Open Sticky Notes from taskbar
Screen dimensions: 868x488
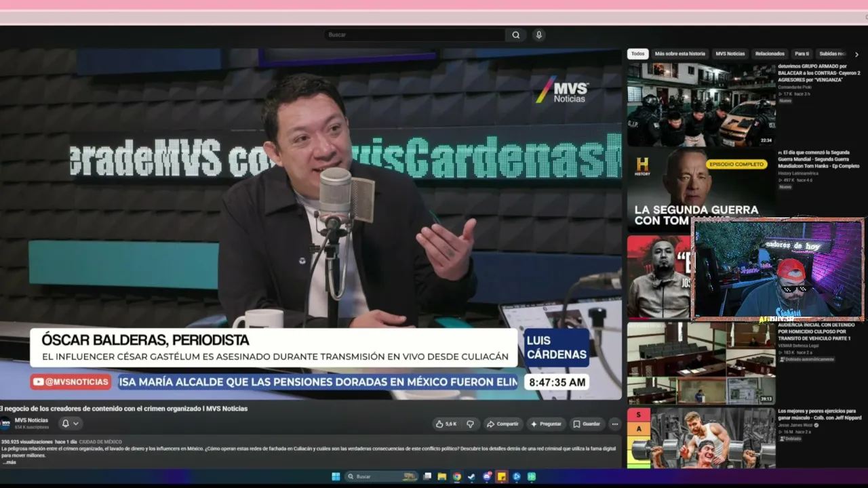click(x=502, y=476)
